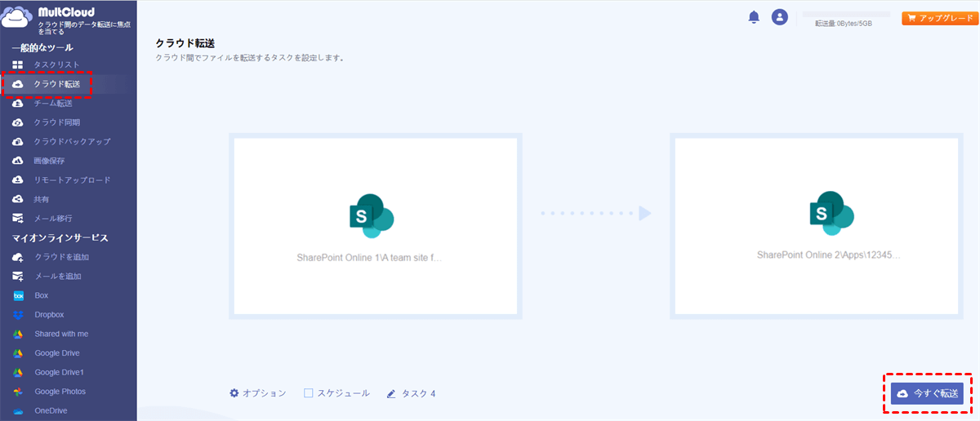This screenshot has height=421, width=980.
Task: Click the SharePoint Online 2\Apps\12345... path text
Action: point(828,255)
